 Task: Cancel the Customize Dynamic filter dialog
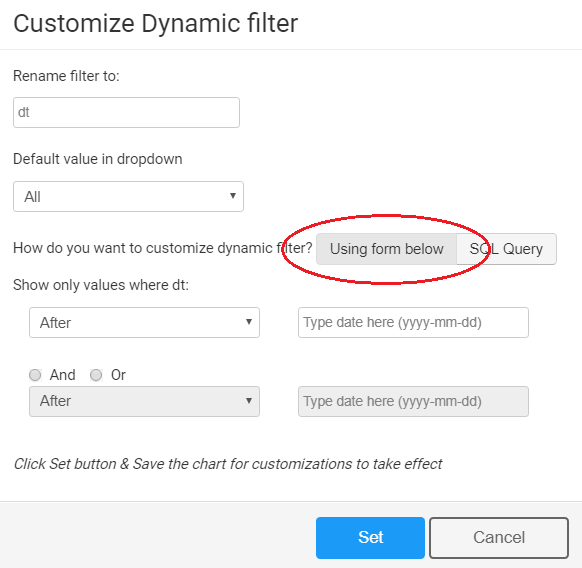(499, 538)
